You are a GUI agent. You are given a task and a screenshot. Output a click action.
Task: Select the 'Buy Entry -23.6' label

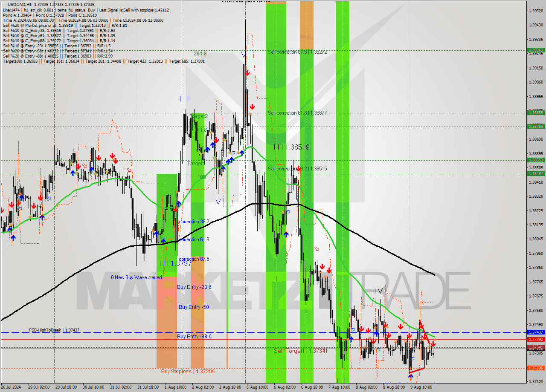[194, 287]
